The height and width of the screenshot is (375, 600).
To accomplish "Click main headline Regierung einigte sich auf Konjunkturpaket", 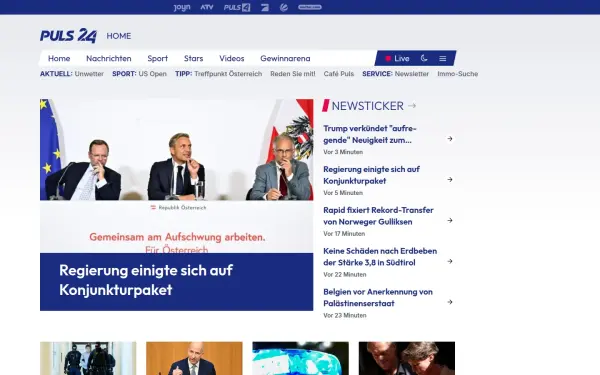I will point(146,280).
